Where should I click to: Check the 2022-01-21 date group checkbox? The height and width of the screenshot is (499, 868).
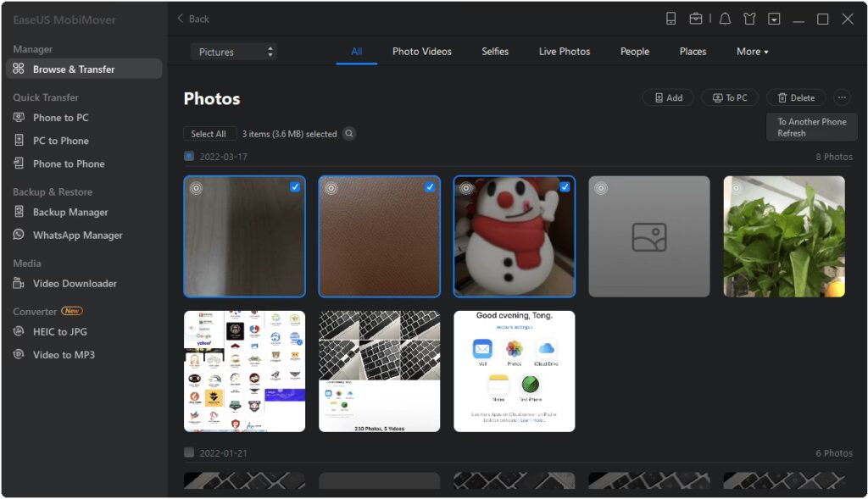pyautogui.click(x=189, y=453)
